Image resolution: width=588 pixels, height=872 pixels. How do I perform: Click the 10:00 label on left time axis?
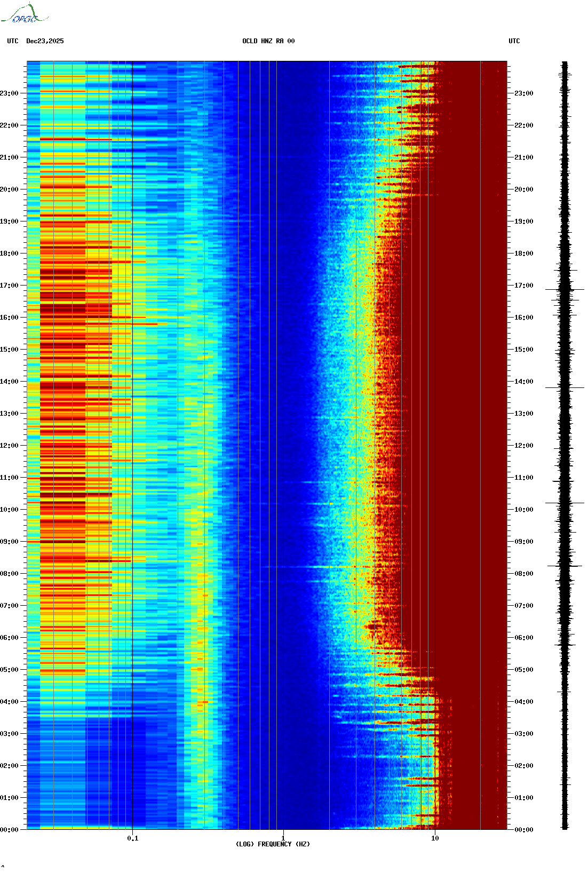9,510
